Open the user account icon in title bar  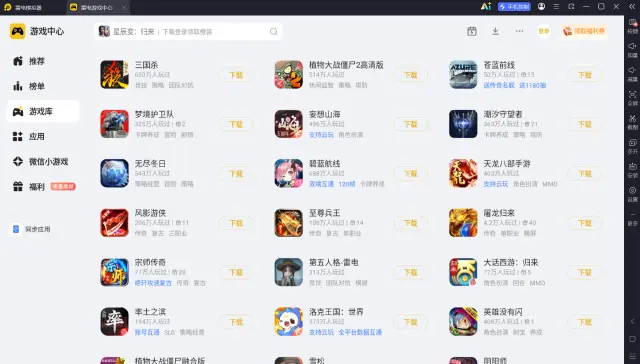541,7
